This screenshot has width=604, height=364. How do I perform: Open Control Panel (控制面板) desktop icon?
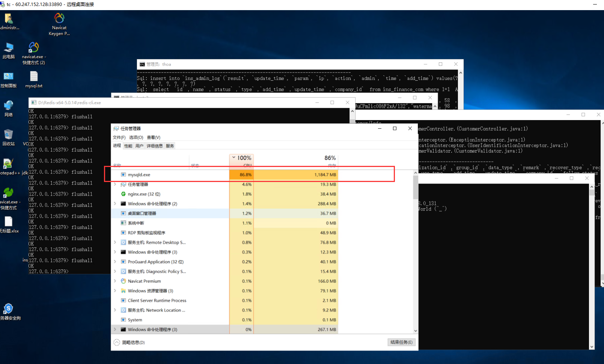(8, 77)
